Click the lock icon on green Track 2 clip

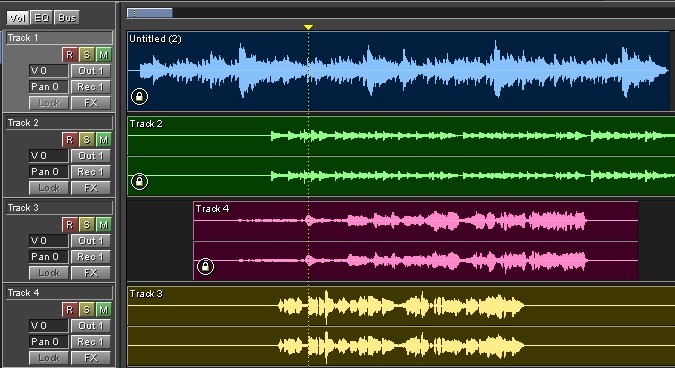click(139, 181)
